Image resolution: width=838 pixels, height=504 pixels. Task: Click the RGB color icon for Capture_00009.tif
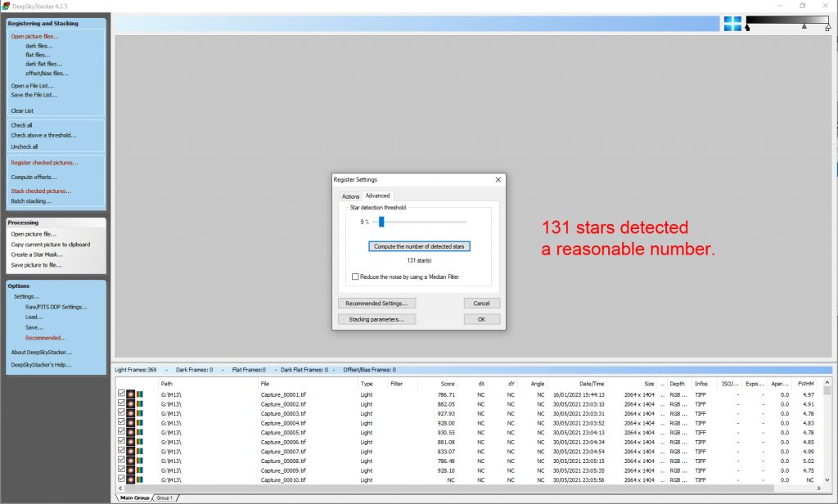(139, 470)
